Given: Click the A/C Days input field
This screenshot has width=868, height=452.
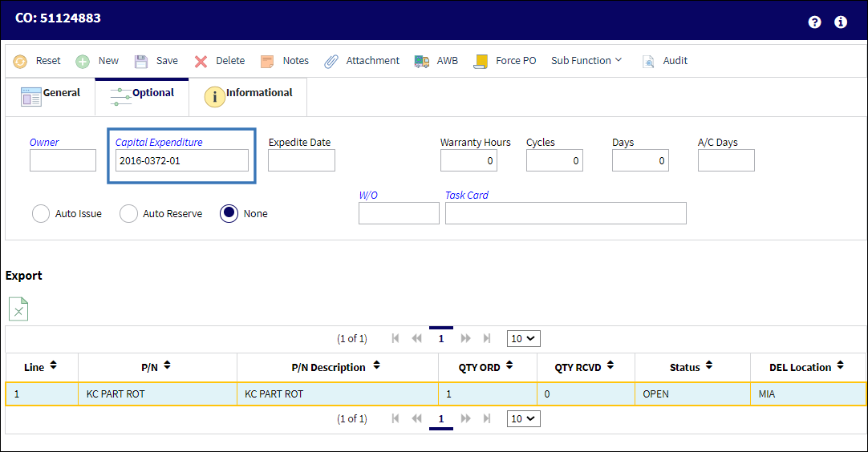Looking at the screenshot, I should click(x=726, y=160).
